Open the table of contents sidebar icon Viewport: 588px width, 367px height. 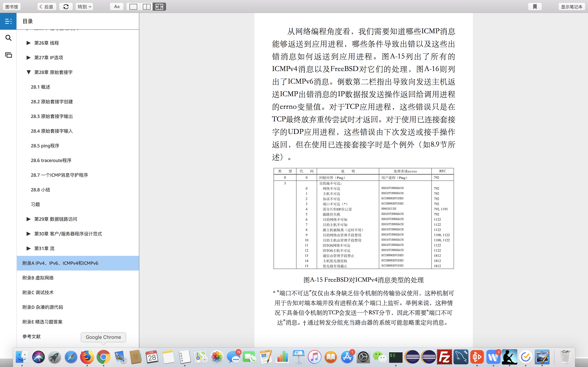(x=8, y=21)
